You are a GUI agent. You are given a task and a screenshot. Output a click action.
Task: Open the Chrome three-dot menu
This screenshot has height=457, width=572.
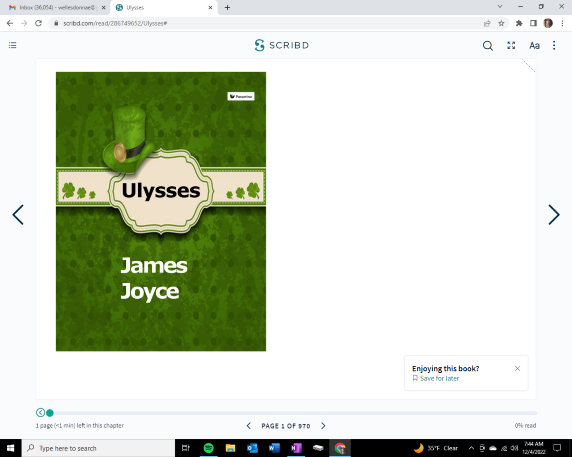[562, 23]
